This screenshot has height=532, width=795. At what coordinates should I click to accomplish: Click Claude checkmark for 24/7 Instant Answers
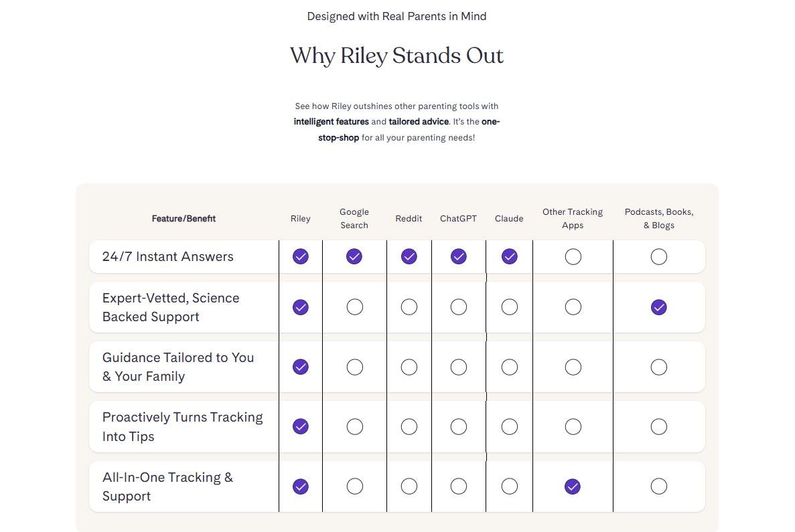(x=509, y=256)
